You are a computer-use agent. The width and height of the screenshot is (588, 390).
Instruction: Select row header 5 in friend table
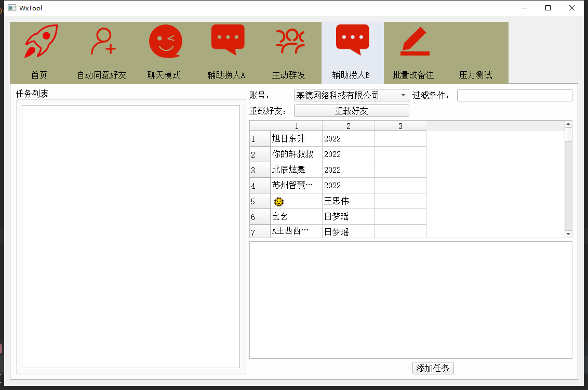[260, 201]
